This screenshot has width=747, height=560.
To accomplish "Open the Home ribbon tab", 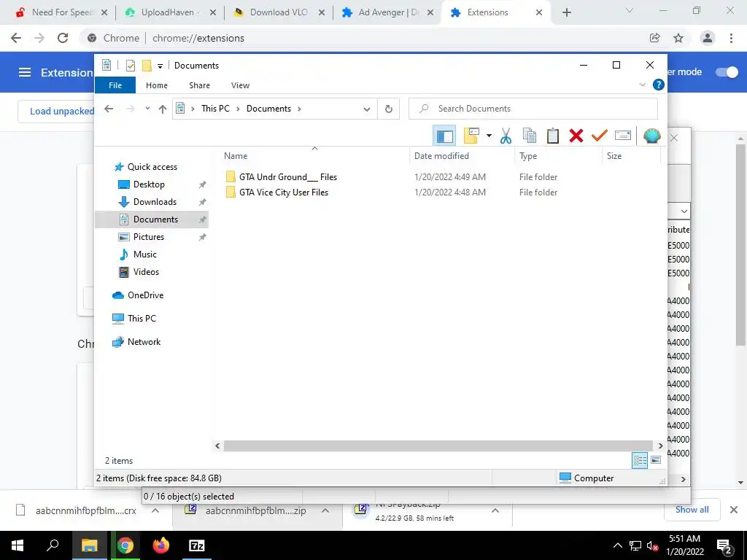I will [x=157, y=85].
